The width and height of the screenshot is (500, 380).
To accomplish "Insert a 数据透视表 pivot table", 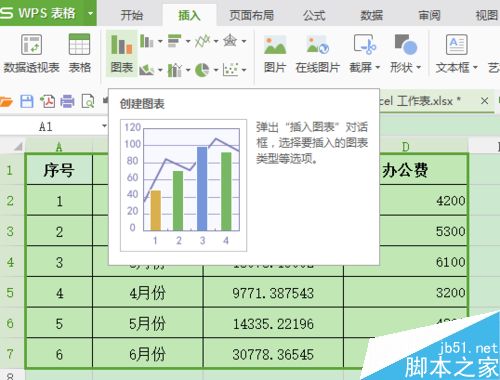I will coord(31,53).
